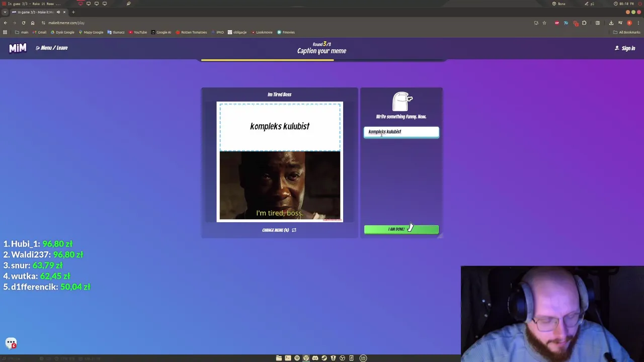Open the 7TV extension icon
Image resolution: width=644 pixels, height=362 pixels.
coord(566,23)
